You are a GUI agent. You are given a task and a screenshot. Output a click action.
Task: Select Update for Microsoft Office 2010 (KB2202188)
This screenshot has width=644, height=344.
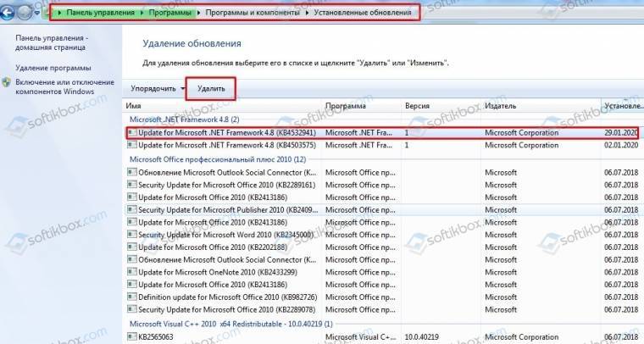(x=213, y=247)
